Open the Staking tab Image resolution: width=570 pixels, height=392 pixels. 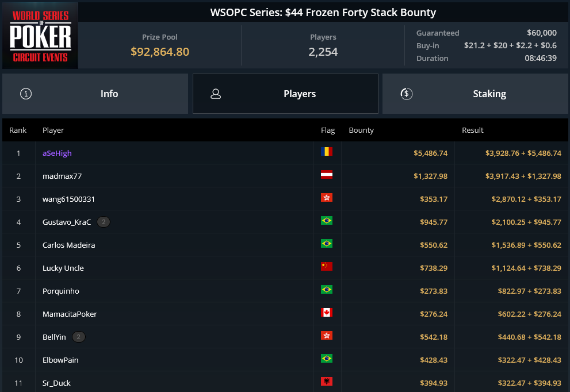pos(475,94)
